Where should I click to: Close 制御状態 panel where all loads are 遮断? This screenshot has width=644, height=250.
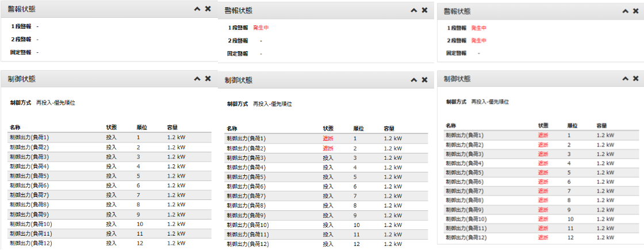coord(635,78)
